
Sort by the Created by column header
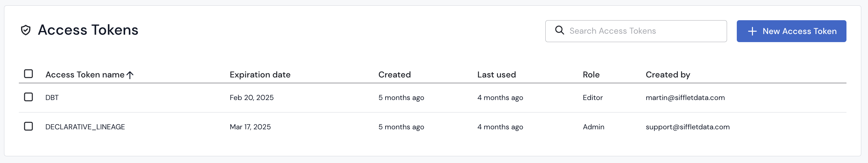pos(667,74)
